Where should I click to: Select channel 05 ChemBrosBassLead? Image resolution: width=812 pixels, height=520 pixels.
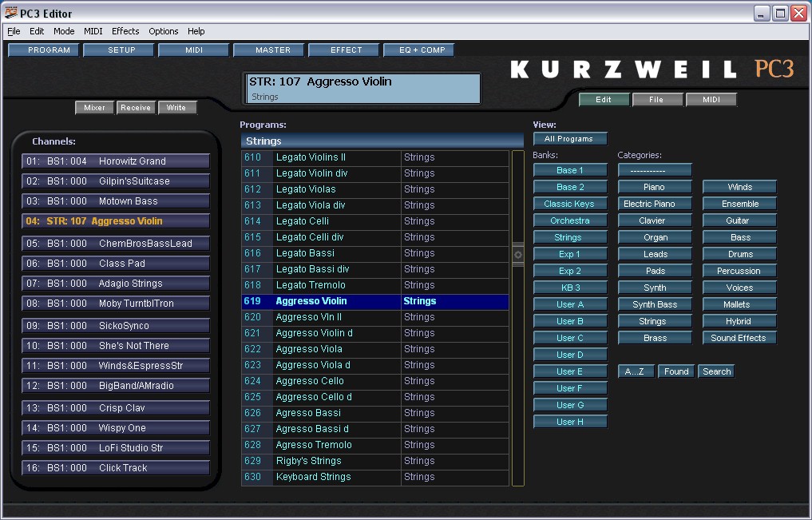[116, 244]
